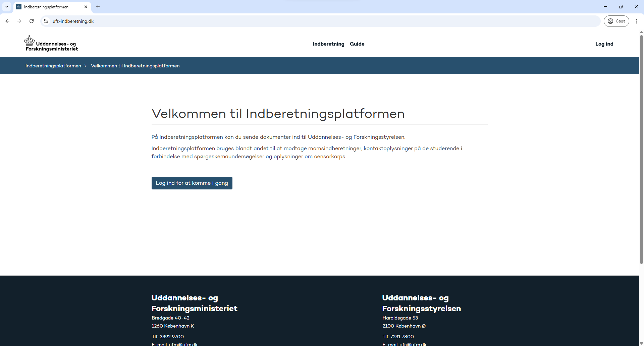Click Log ind in the header
Viewport: 644px width, 346px height.
point(604,44)
